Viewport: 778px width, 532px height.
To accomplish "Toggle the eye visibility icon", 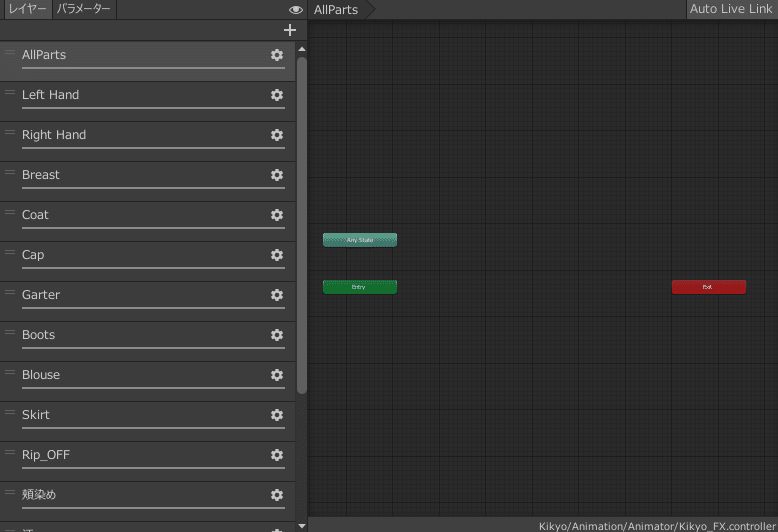I will point(296,10).
